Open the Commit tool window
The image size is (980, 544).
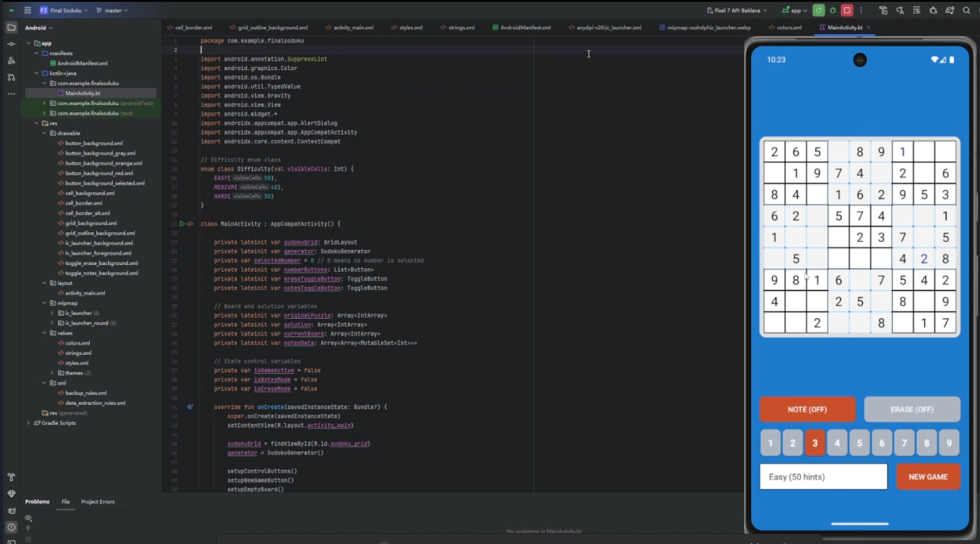point(11,44)
